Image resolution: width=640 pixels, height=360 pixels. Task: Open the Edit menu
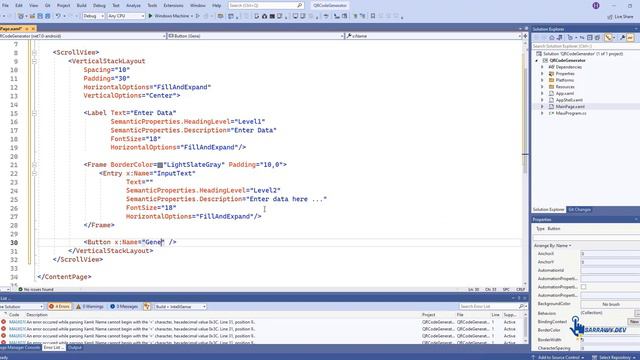(19, 6)
